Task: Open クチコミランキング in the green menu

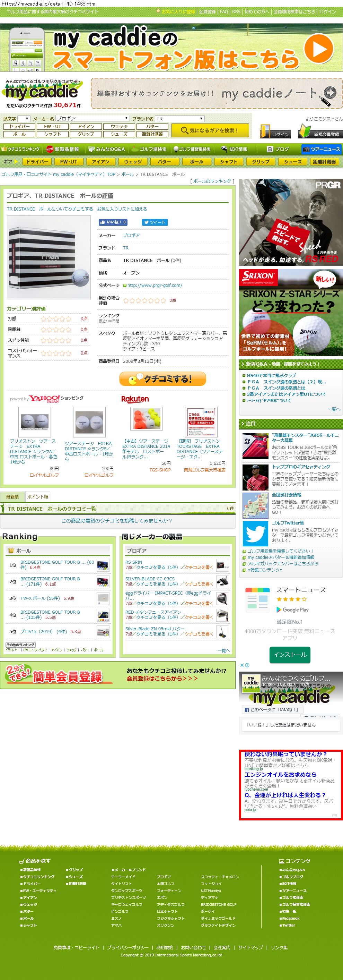Action: coord(21,149)
